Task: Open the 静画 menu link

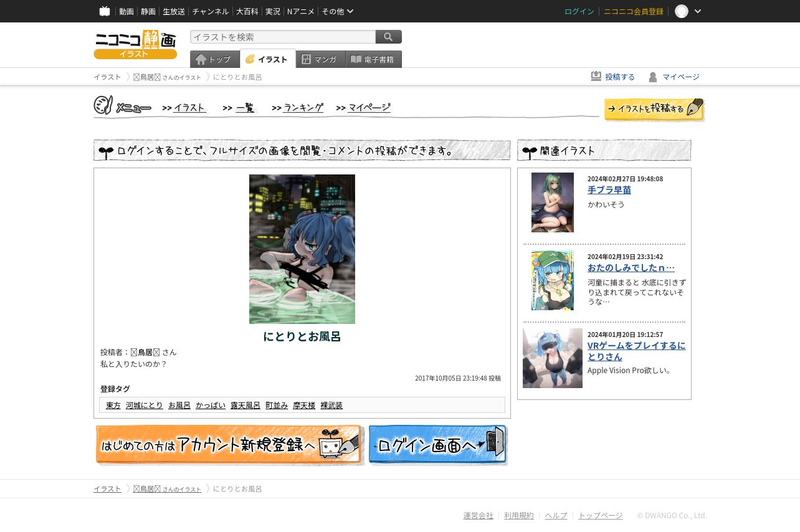Action: (148, 11)
